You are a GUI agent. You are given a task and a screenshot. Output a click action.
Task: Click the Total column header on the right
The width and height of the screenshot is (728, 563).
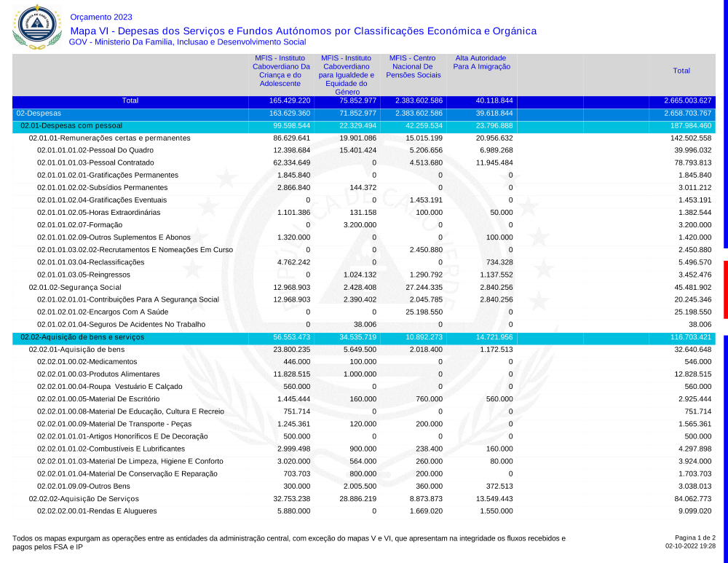point(681,71)
